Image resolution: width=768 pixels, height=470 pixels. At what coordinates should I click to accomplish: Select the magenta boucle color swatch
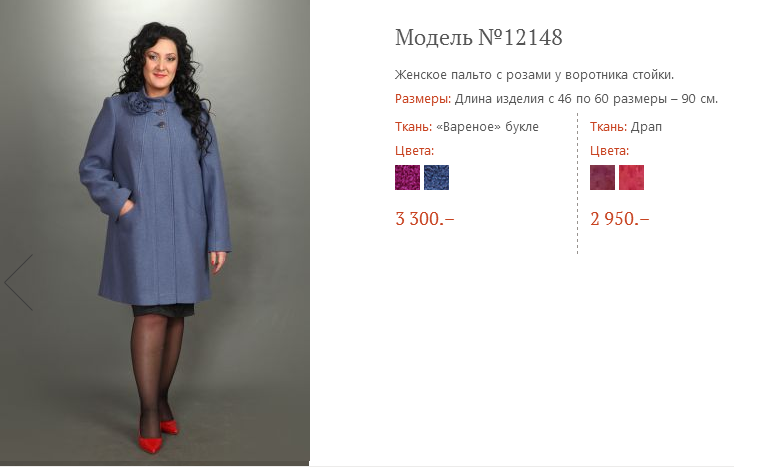coord(407,177)
